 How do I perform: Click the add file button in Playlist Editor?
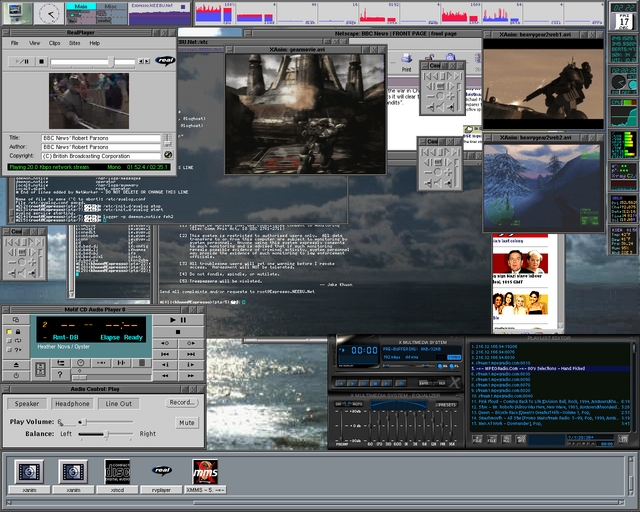pos(477,440)
